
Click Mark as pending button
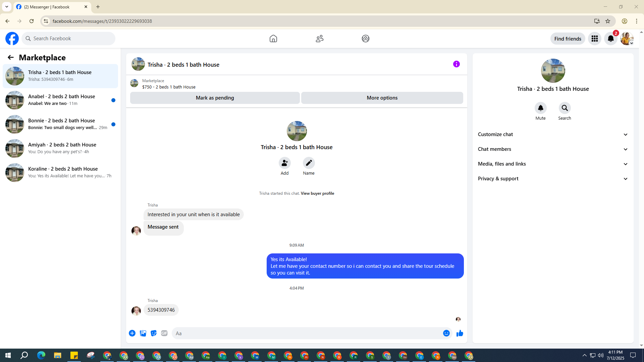click(x=215, y=98)
